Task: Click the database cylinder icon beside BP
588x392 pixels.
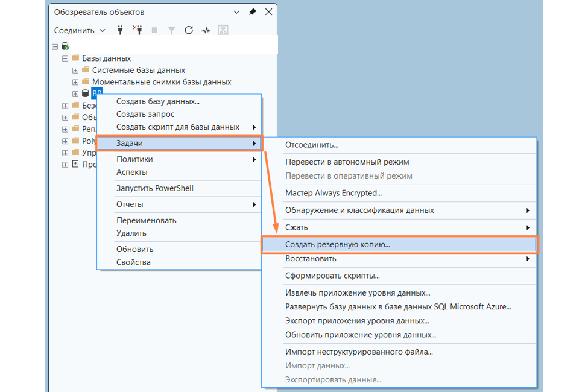Action: [x=86, y=93]
